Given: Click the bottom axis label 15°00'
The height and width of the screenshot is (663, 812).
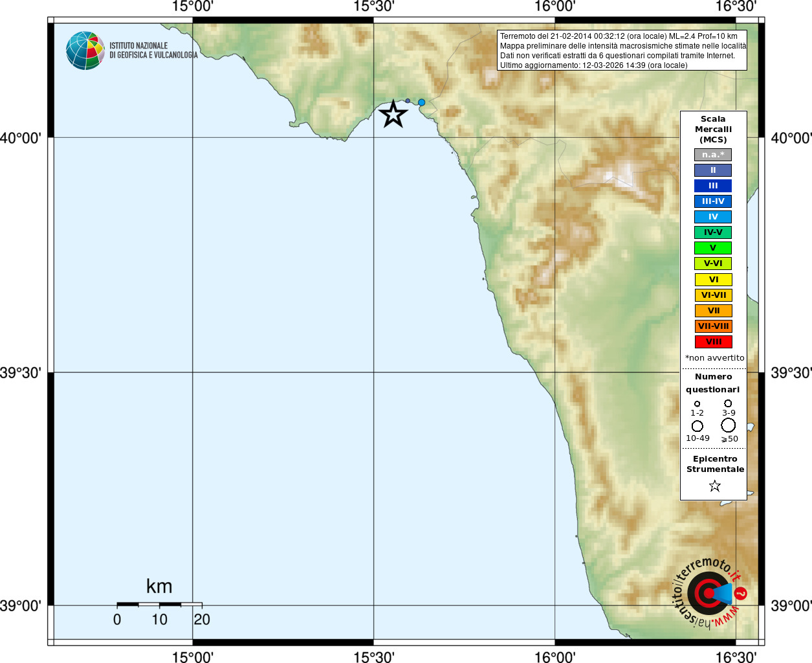Looking at the screenshot, I should [192, 657].
